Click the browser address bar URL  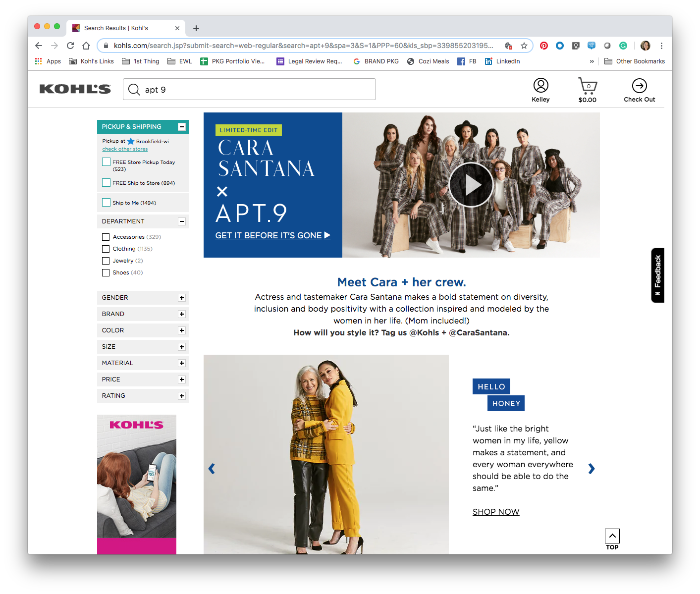click(303, 46)
